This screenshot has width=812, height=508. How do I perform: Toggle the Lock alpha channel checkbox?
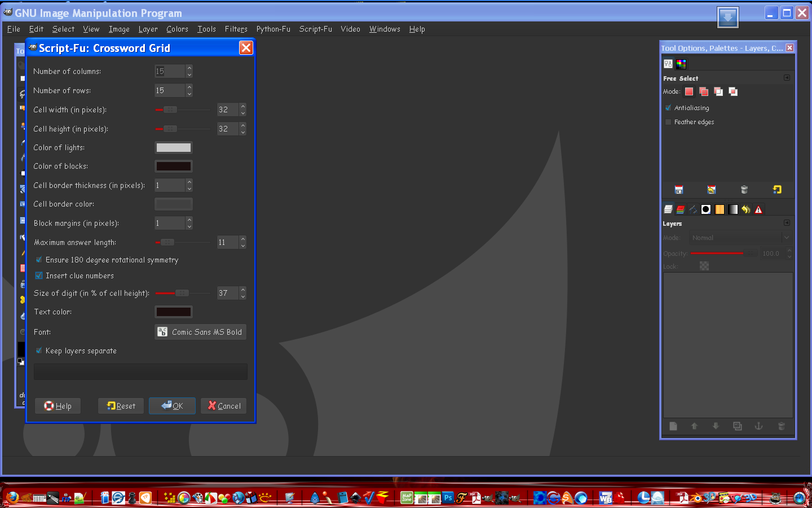pyautogui.click(x=704, y=266)
